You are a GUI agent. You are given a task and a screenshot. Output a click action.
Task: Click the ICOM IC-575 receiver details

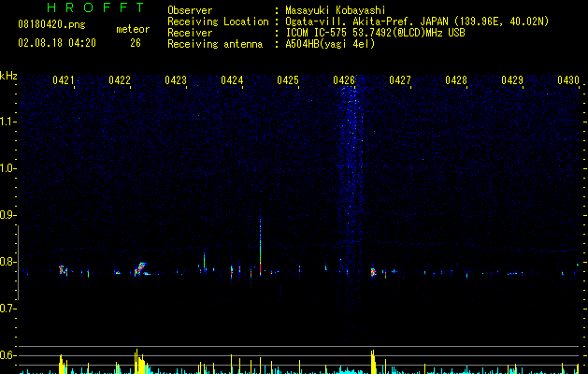[375, 33]
